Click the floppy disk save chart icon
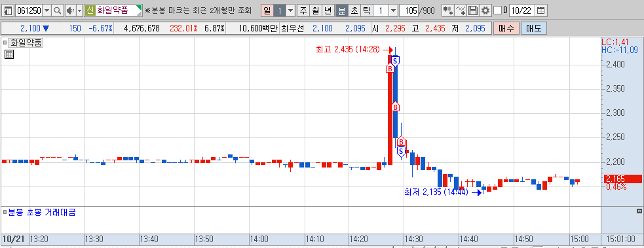 473,10
